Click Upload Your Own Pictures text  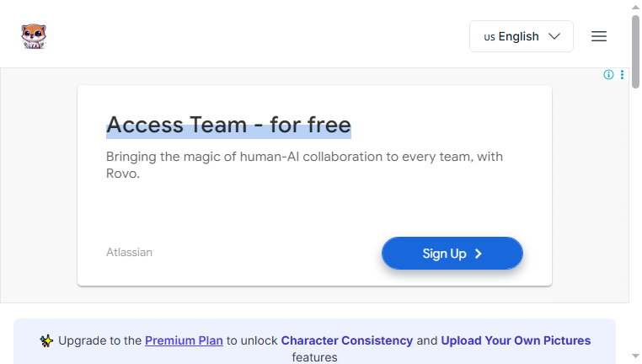coord(516,340)
